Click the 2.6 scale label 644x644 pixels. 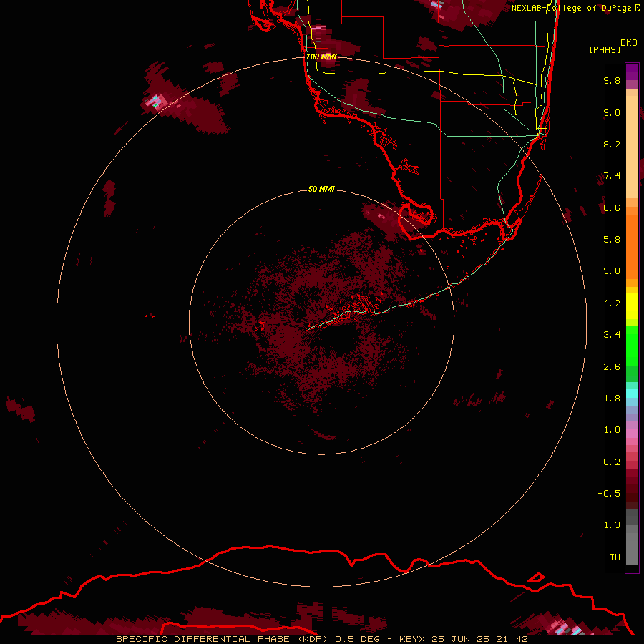612,367
